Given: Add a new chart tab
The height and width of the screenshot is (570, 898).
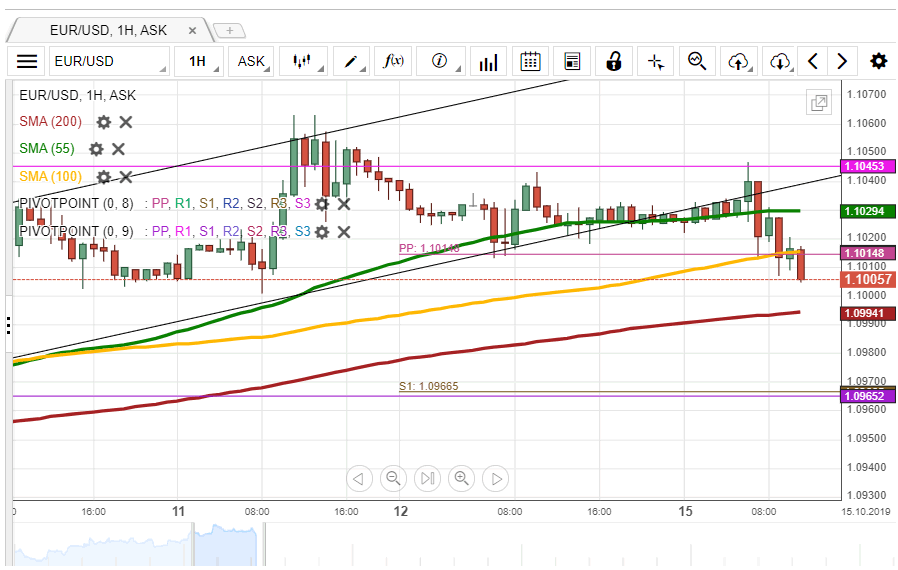Looking at the screenshot, I should click(x=228, y=31).
